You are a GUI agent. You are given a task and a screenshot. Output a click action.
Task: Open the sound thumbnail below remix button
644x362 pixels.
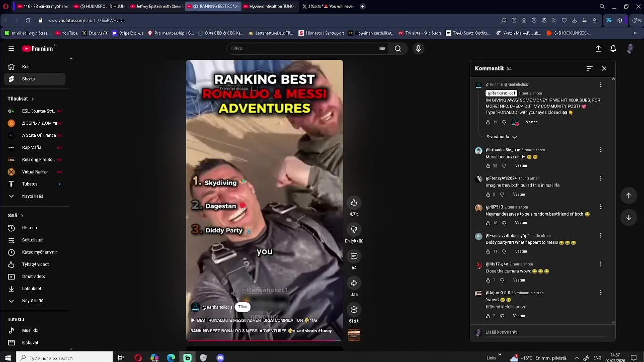tap(354, 335)
